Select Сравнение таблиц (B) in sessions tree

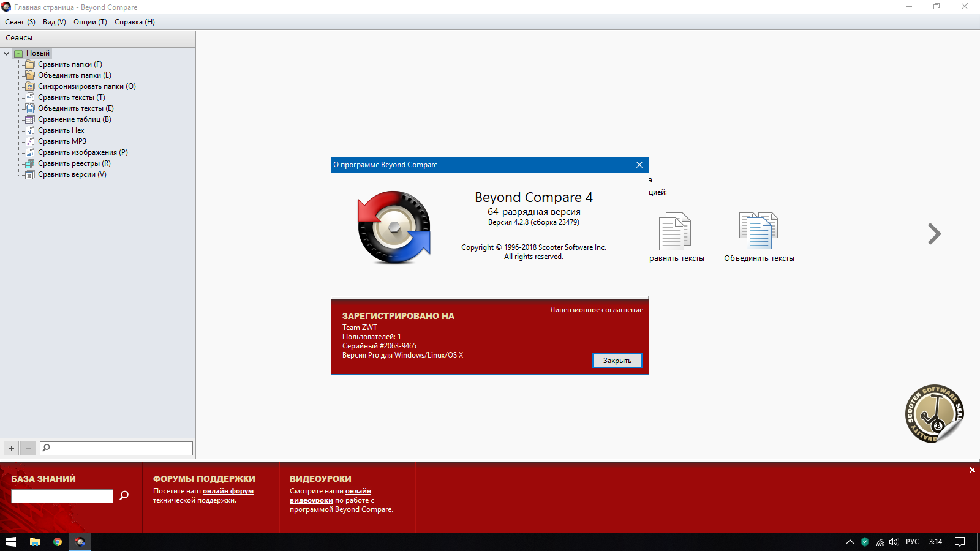coord(74,119)
